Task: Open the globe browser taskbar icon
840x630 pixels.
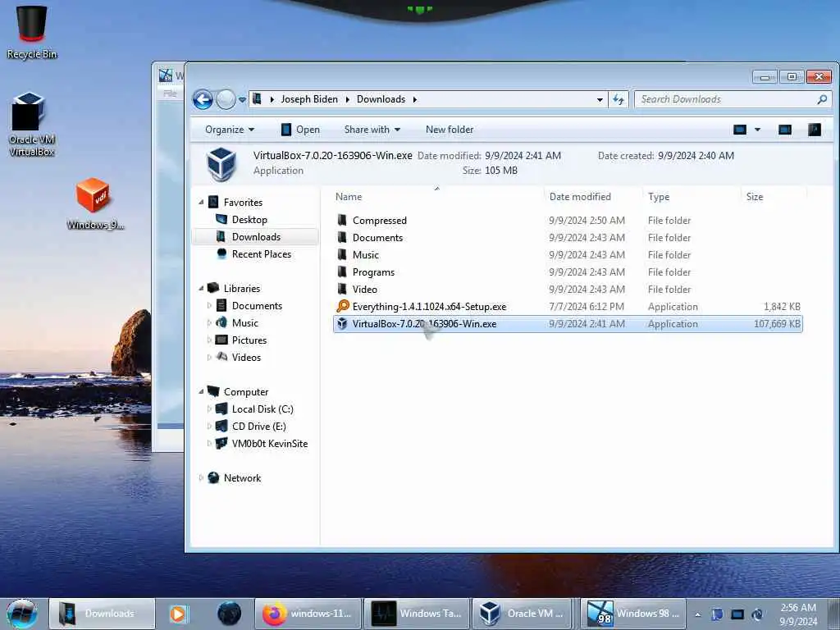Action: point(230,614)
